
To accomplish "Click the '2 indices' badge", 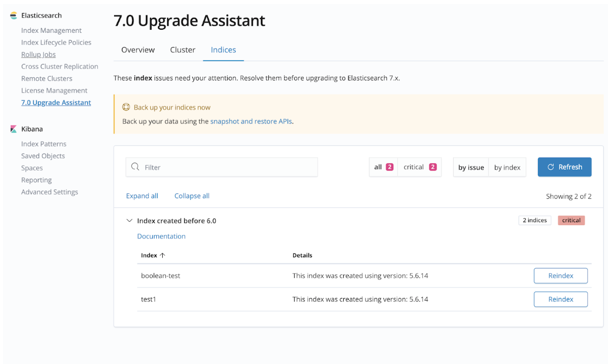I will pos(535,220).
